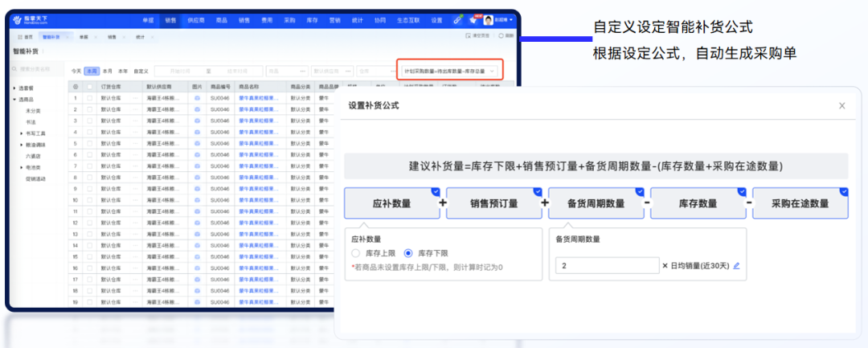The height and width of the screenshot is (348, 868).
Task: Open the 商品 filter selector
Action: tap(287, 72)
